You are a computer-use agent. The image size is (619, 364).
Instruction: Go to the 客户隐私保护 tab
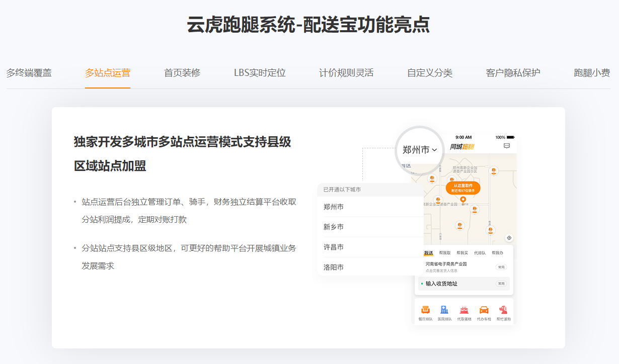(513, 73)
